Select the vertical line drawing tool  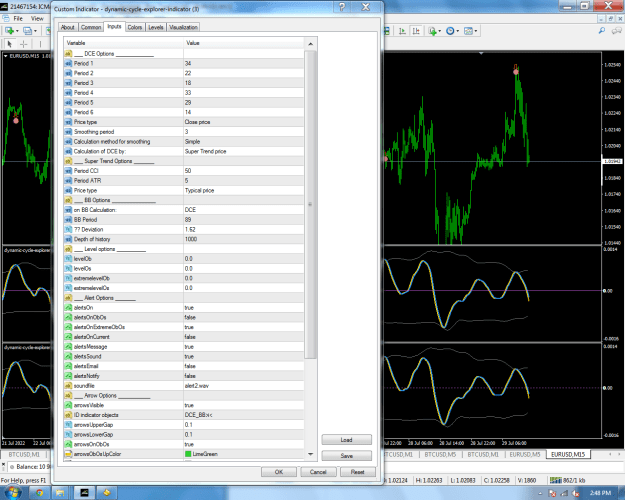[x=40, y=44]
